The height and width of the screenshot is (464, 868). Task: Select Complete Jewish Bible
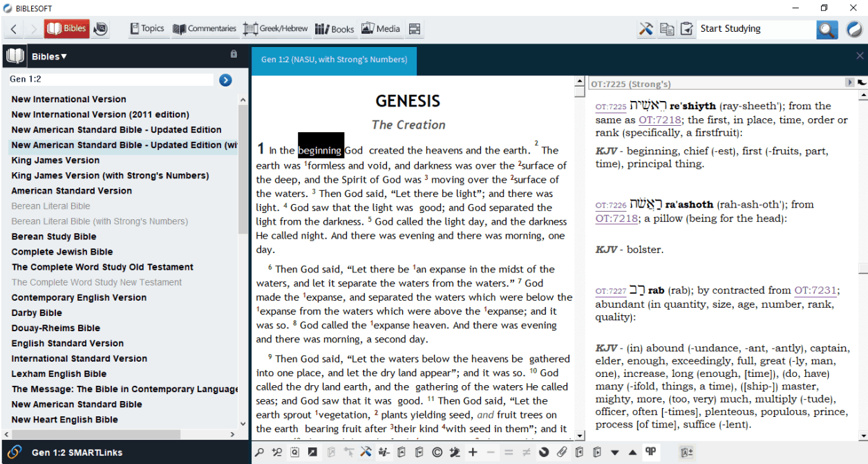(x=62, y=252)
